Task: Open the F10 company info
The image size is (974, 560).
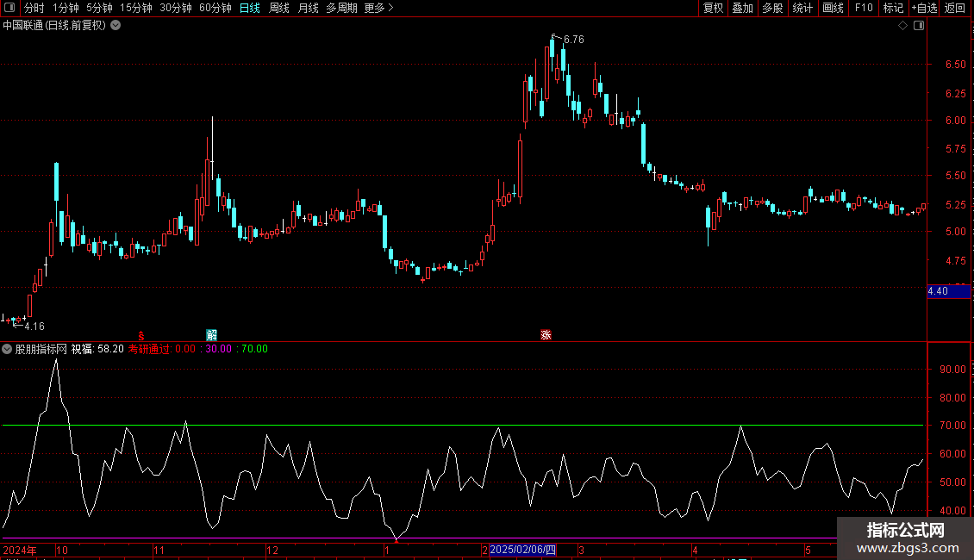Action: [x=864, y=8]
